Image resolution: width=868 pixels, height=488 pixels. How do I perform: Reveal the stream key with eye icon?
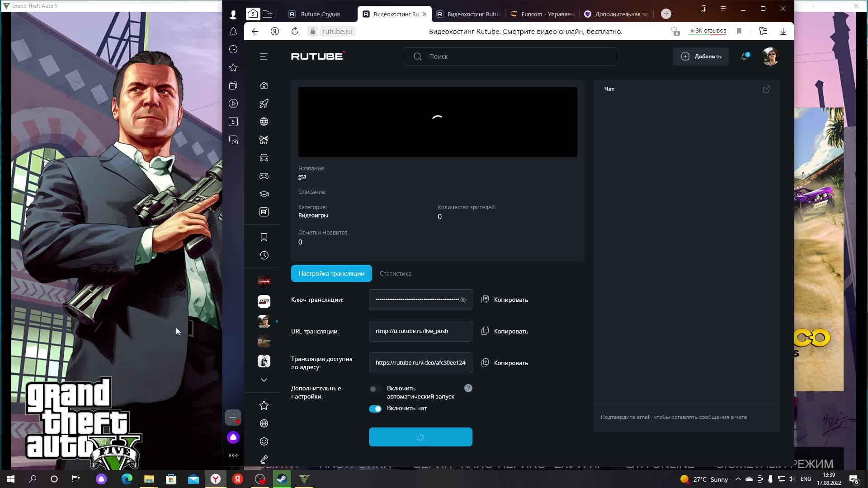(x=463, y=300)
